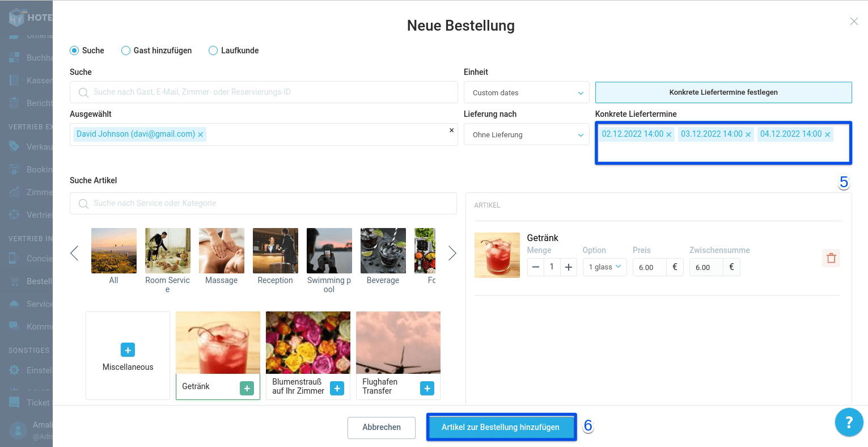Remove David Johnson tag from selection
This screenshot has height=447, width=868.
point(201,134)
